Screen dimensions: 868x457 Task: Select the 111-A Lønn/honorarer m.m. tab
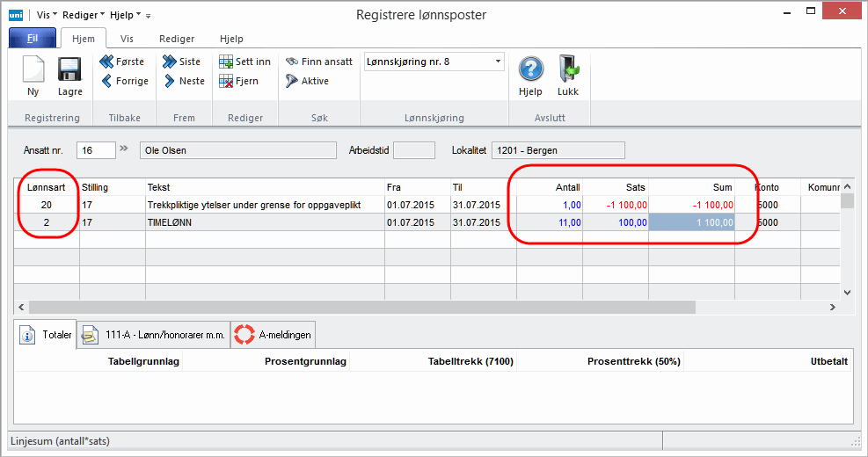click(x=153, y=335)
